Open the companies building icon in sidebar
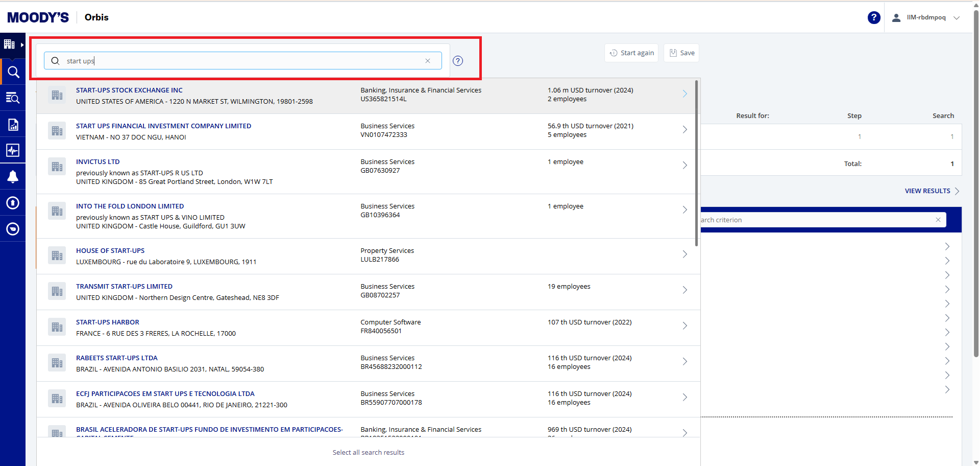The width and height of the screenshot is (980, 466). click(x=10, y=44)
